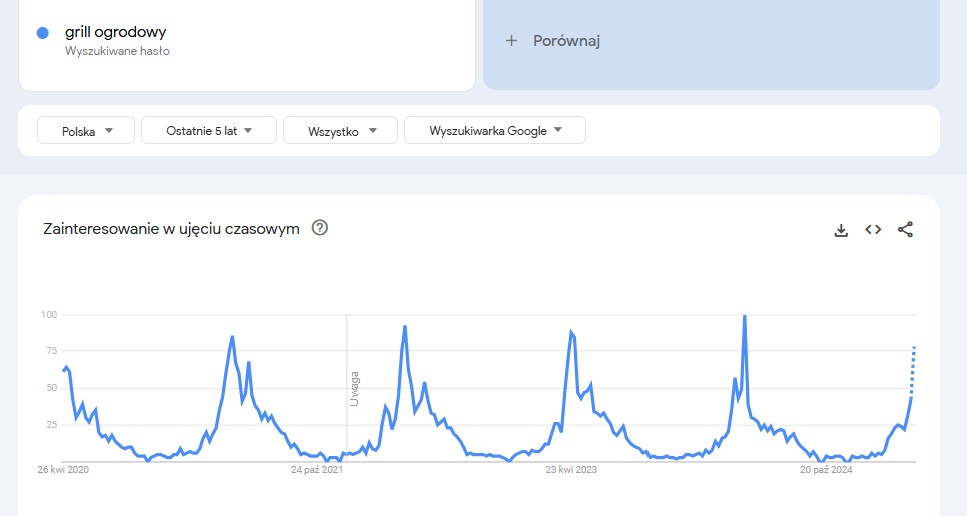
Task: Open the Wyszukiwarka Google search type dropdown
Action: coord(495,131)
